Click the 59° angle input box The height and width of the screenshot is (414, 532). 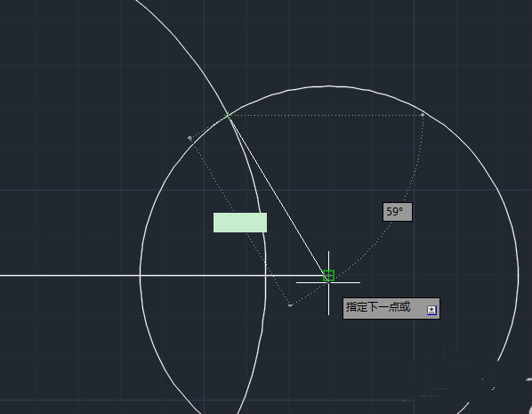coord(398,212)
